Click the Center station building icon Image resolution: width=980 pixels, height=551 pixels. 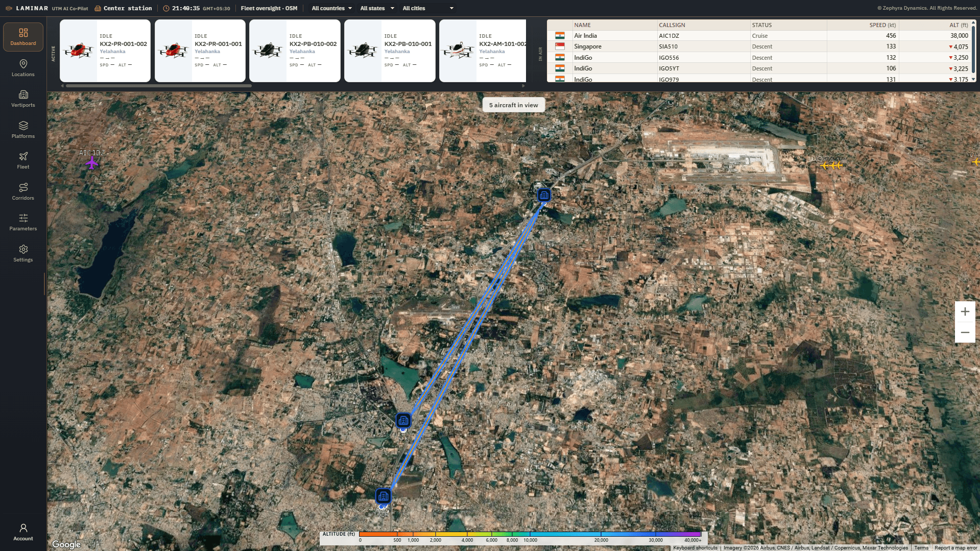[98, 8]
